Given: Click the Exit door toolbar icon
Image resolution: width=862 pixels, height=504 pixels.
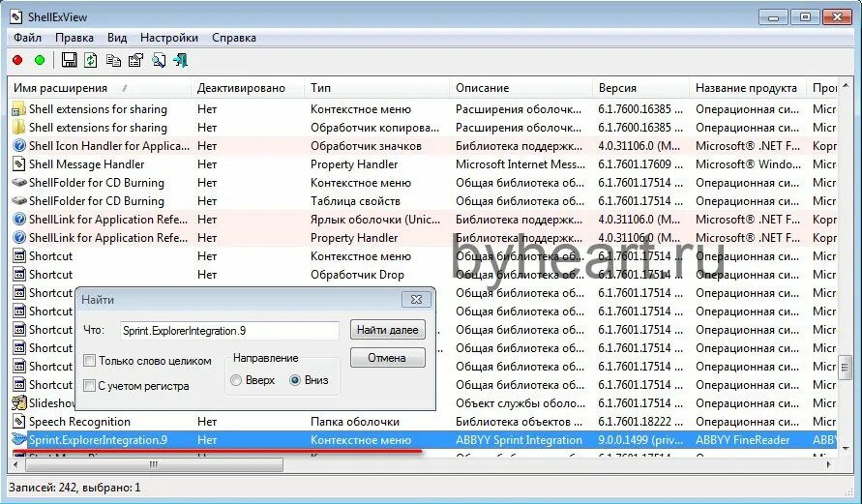Looking at the screenshot, I should click(180, 60).
